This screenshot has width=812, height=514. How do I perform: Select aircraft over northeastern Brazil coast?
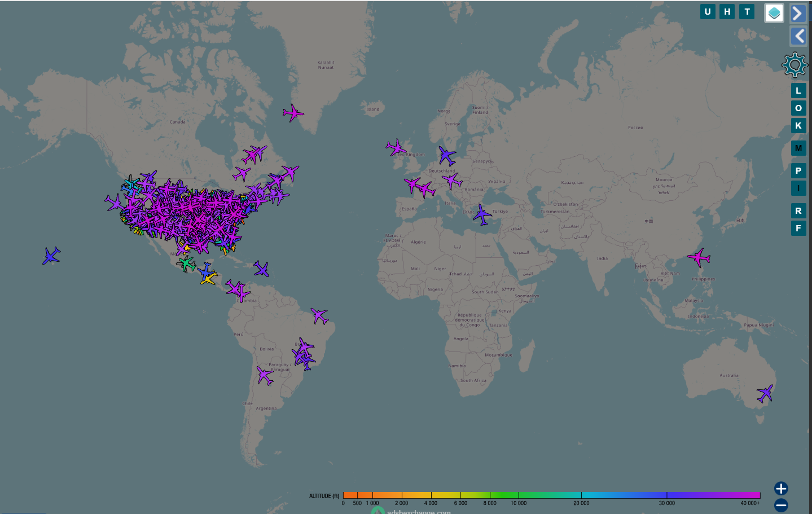point(319,316)
